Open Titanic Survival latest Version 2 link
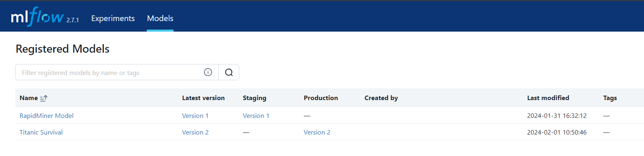 click(195, 132)
